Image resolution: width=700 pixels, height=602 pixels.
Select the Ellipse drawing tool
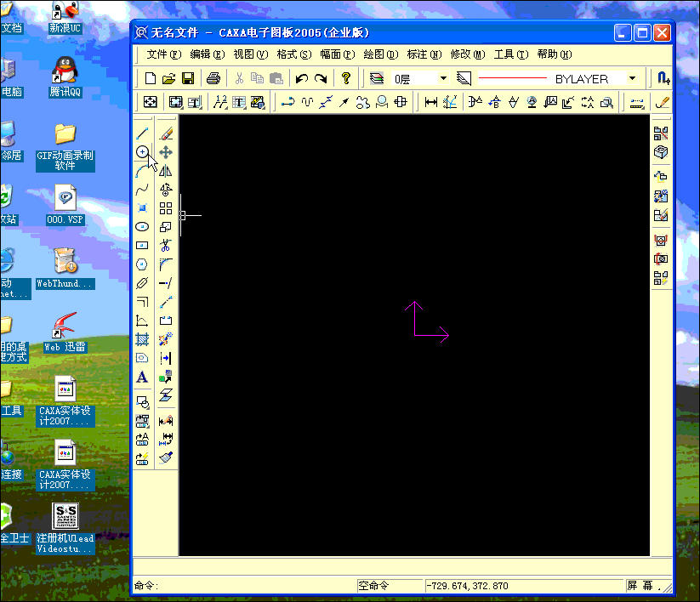point(142,227)
